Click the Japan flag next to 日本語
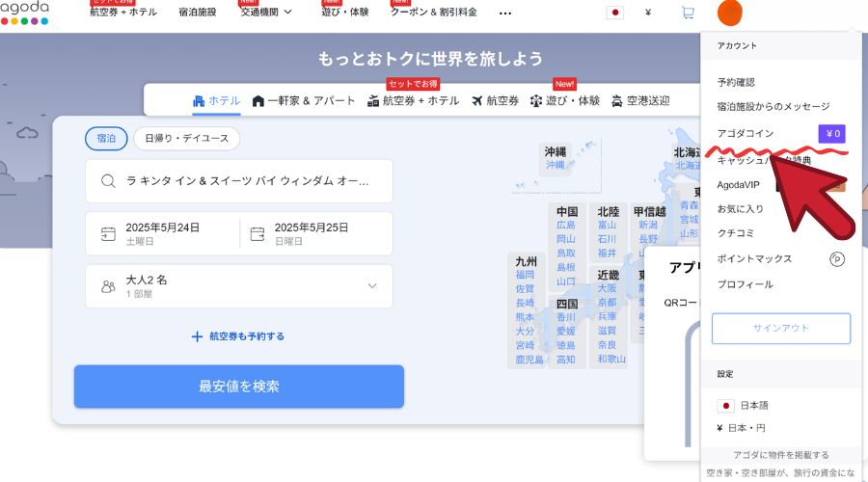 (x=725, y=406)
